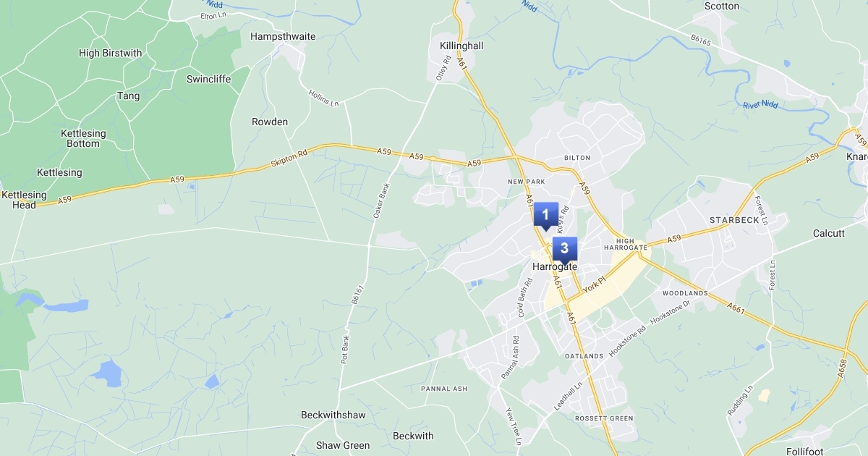Viewport: 868px width, 456px height.
Task: Click the Oatlands neighbourhood label
Action: [584, 356]
